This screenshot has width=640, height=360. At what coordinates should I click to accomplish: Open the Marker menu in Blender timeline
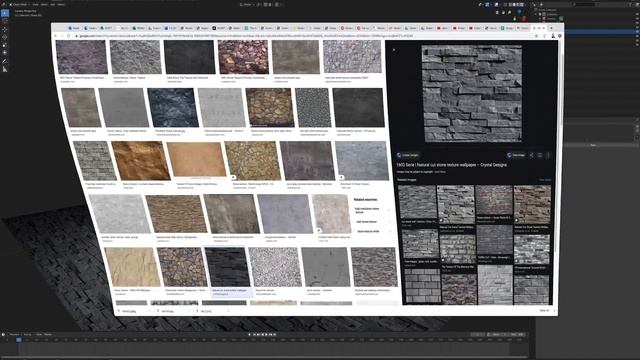48,334
